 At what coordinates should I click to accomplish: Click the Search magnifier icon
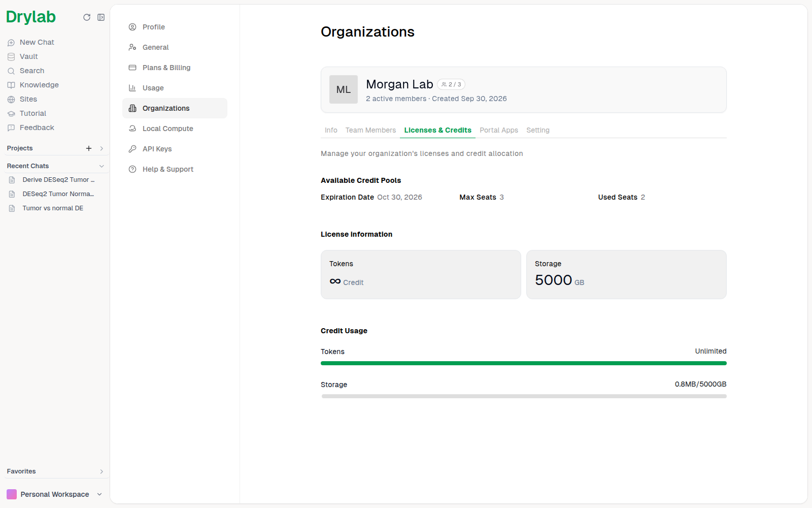(11, 71)
